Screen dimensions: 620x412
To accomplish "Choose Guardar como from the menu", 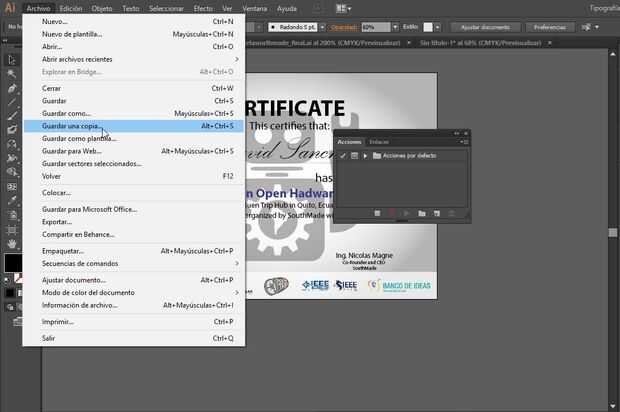I will pyautogui.click(x=134, y=113).
